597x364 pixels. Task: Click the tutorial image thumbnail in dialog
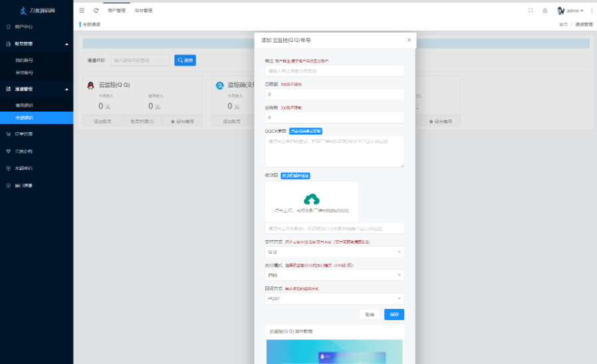[x=334, y=352]
